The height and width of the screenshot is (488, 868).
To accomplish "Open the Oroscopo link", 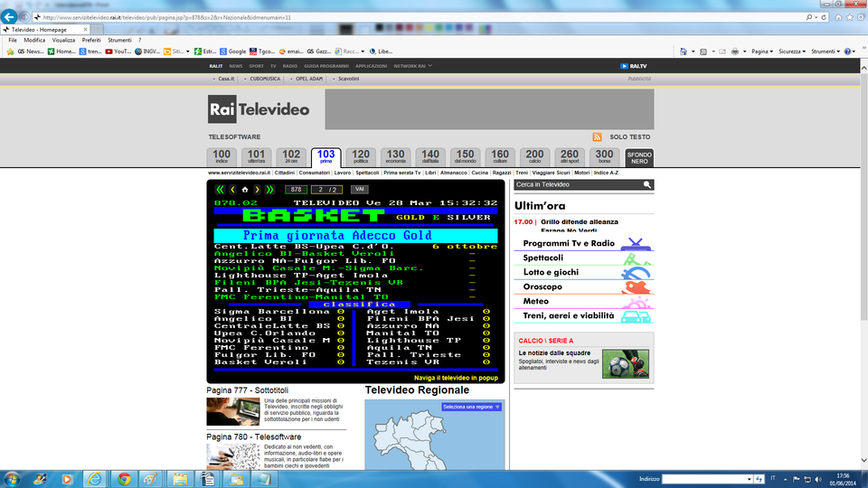I will [x=542, y=286].
